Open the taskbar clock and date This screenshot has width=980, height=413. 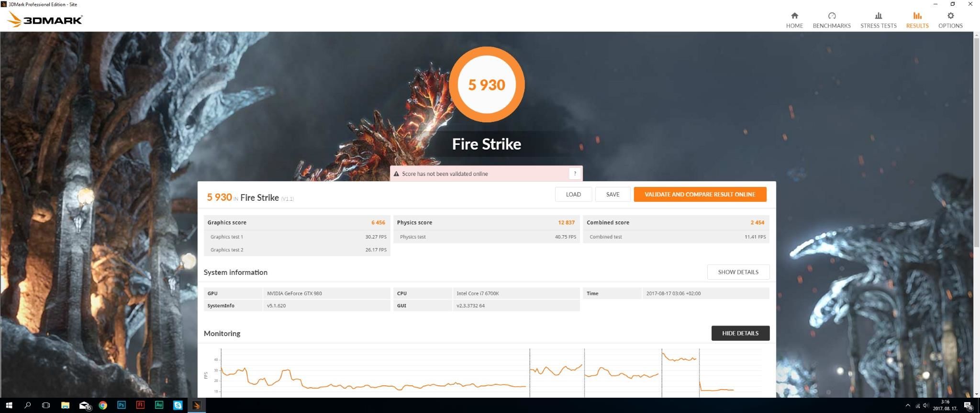(x=945, y=405)
